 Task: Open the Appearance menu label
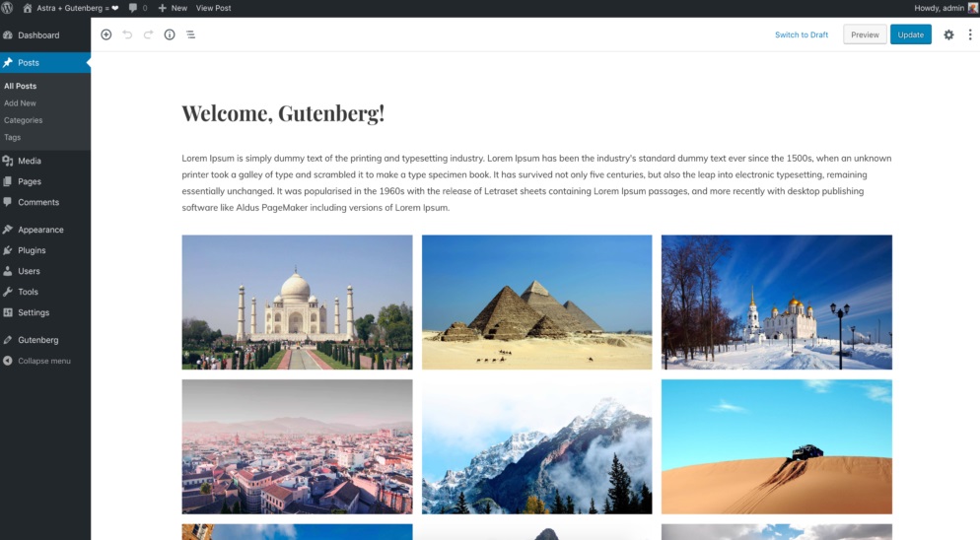40,230
